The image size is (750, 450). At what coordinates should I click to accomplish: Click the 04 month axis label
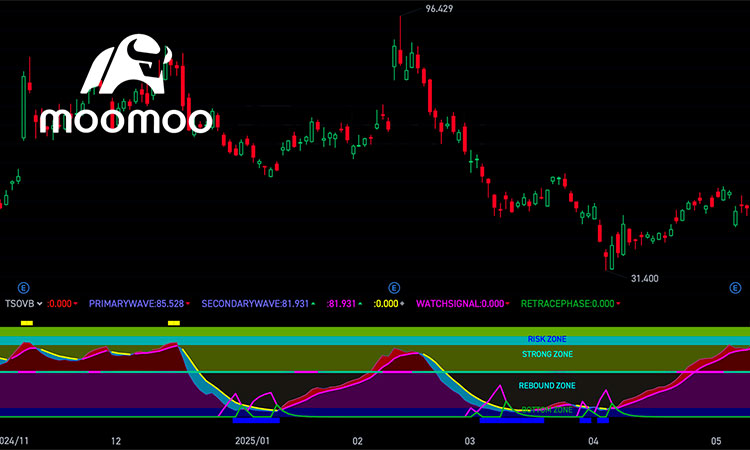(593, 441)
